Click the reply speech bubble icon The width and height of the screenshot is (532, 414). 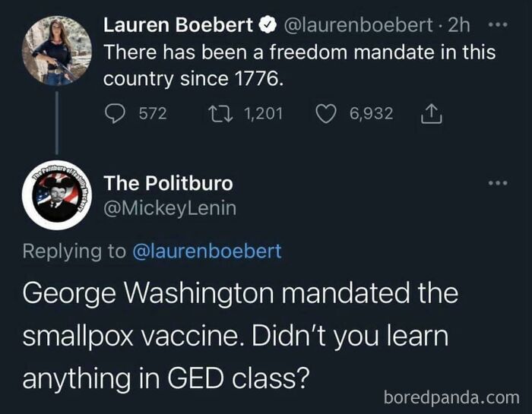point(116,114)
